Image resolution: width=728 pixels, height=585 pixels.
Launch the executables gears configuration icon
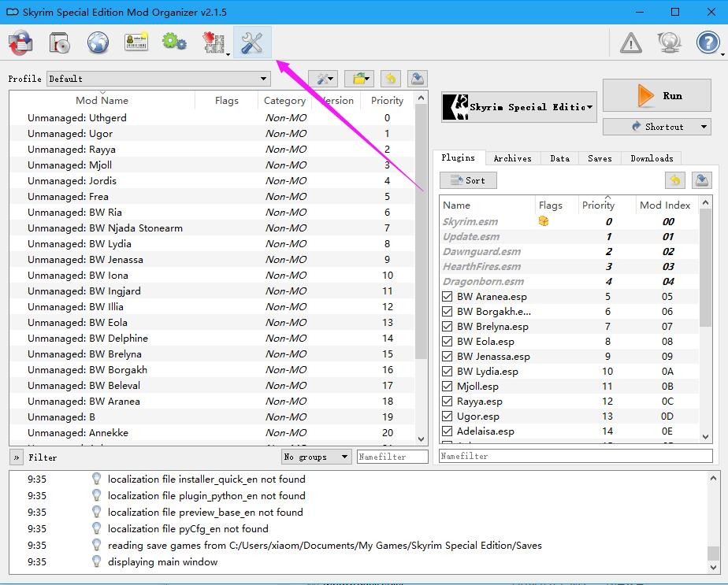(x=175, y=42)
